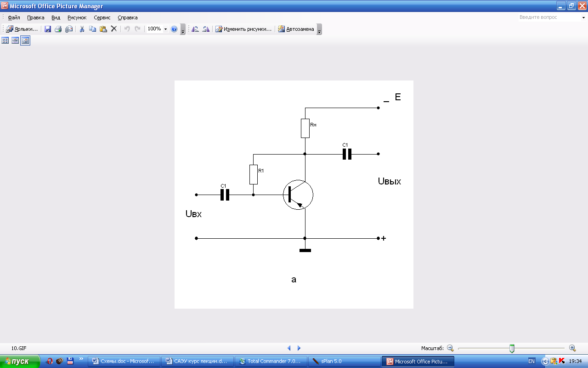Click the Cut scissors icon

[82, 29]
